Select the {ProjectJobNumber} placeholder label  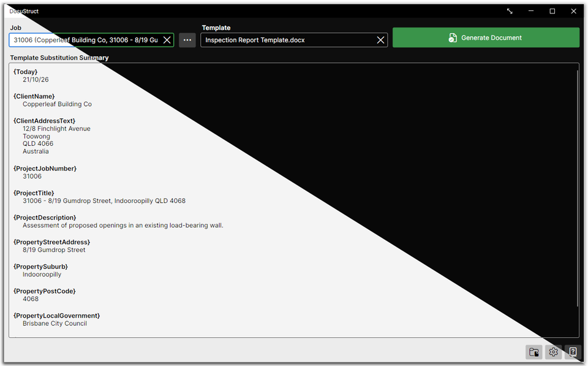tap(45, 169)
